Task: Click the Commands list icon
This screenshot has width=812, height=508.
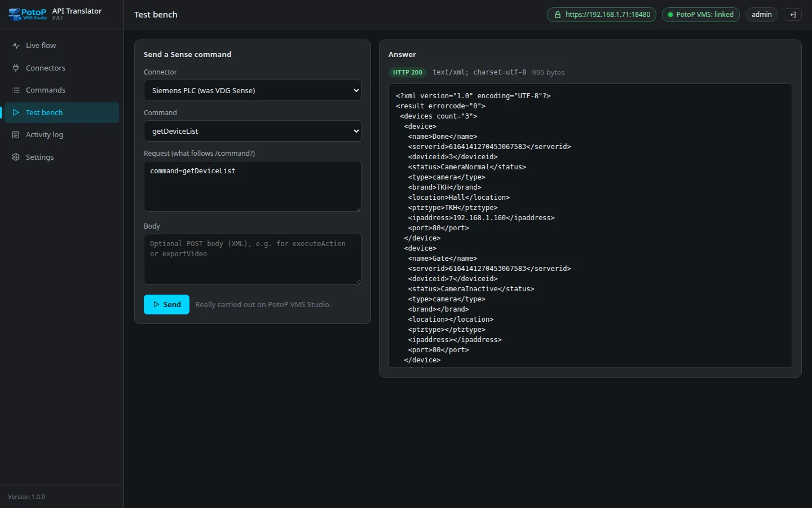Action: click(16, 90)
